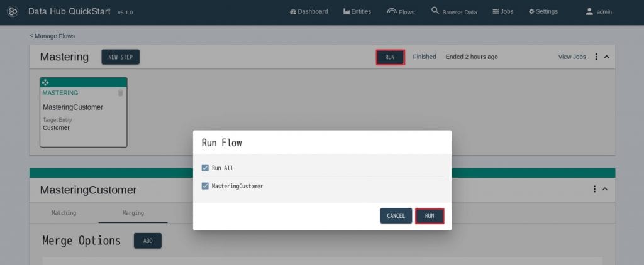Open the Jobs page

[503, 12]
